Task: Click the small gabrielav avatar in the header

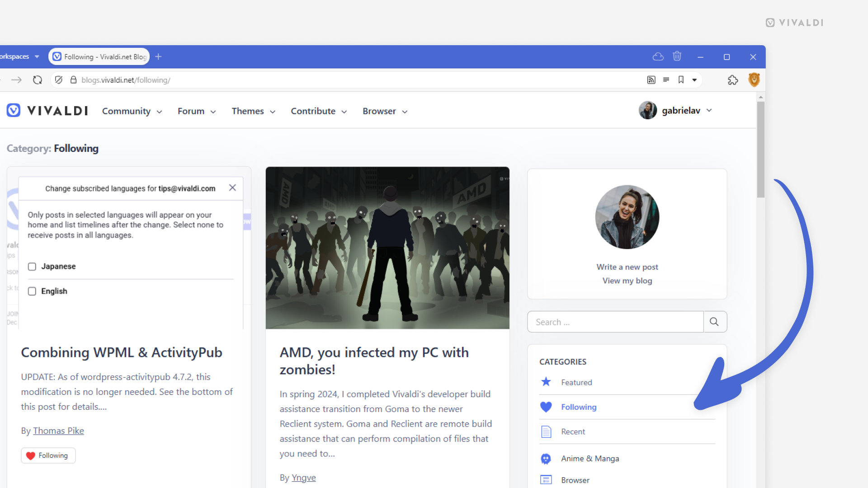Action: coord(647,110)
